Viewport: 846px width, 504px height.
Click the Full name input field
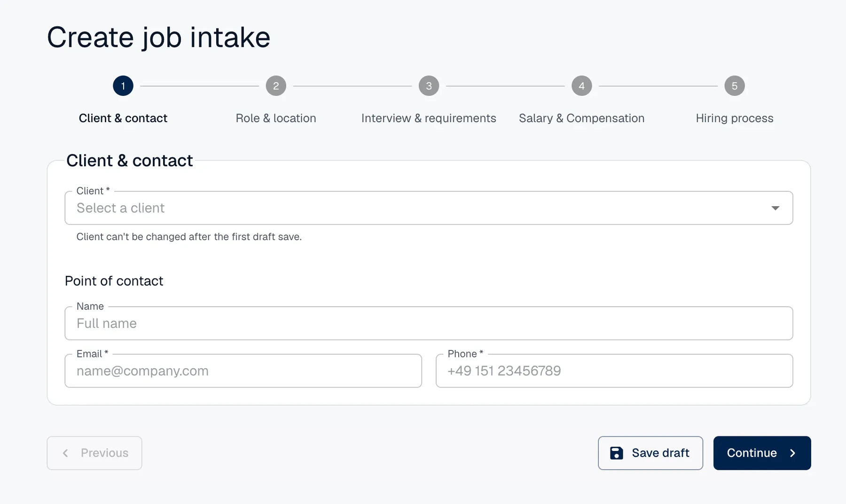coord(429,323)
